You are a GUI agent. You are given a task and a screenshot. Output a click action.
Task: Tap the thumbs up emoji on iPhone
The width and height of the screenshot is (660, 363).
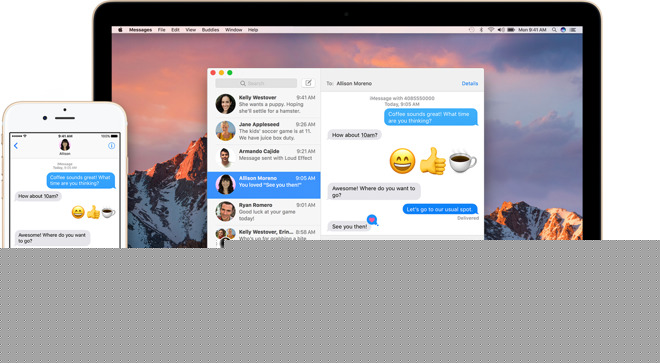pos(93,212)
